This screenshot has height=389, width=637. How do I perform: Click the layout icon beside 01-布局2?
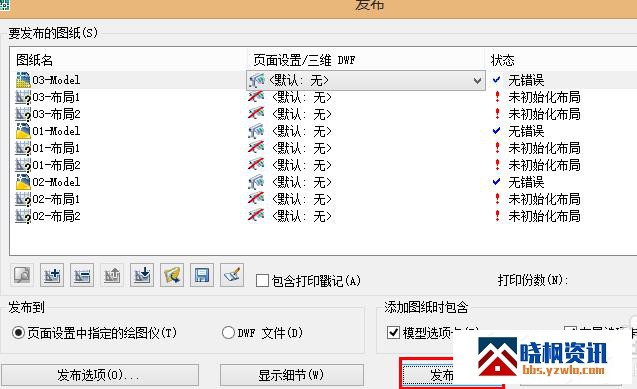(23, 166)
